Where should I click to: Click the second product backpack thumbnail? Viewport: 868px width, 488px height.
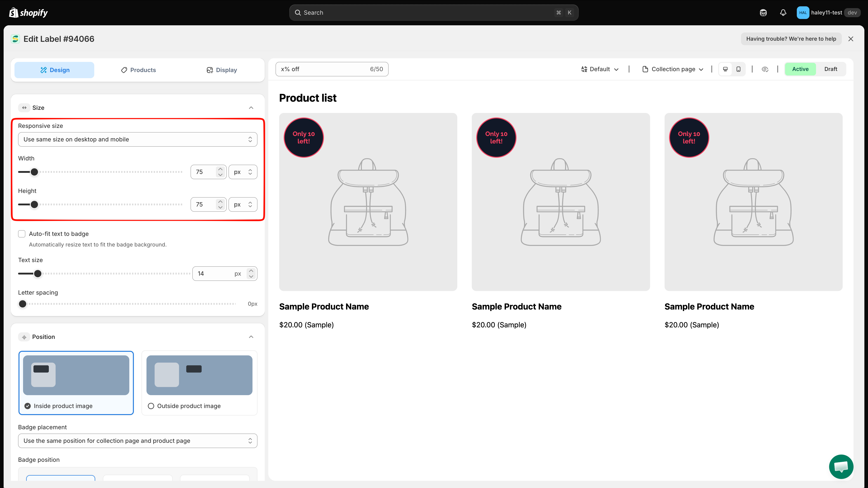tap(561, 202)
